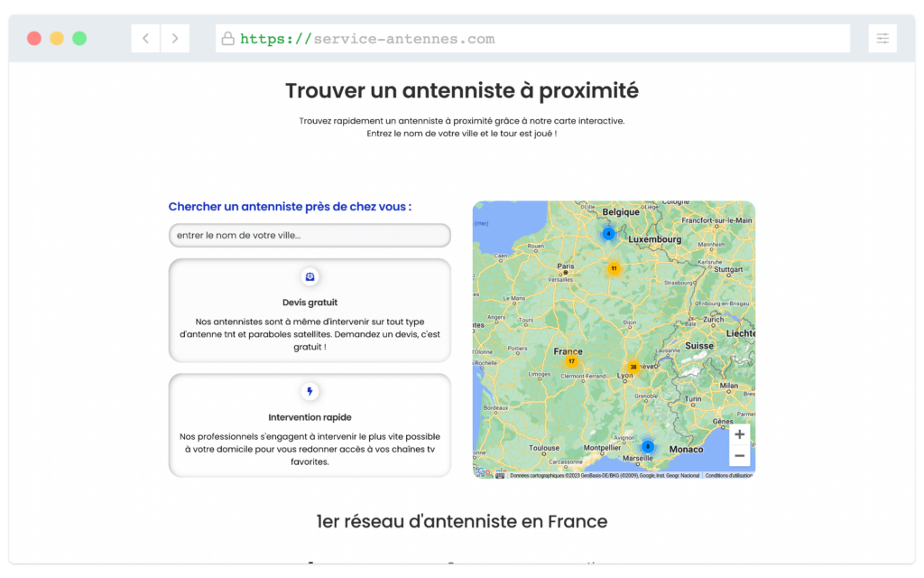Image resolution: width=924 pixels, height=578 pixels.
Task: Click the heading 1er réseau d'antenniste en France
Action: (x=462, y=521)
